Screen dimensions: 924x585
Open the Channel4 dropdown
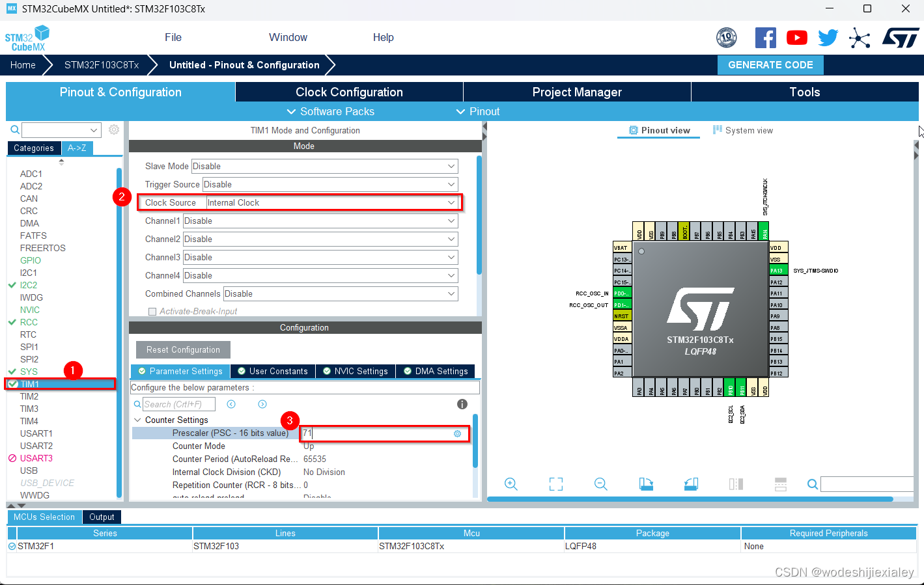tap(320, 276)
